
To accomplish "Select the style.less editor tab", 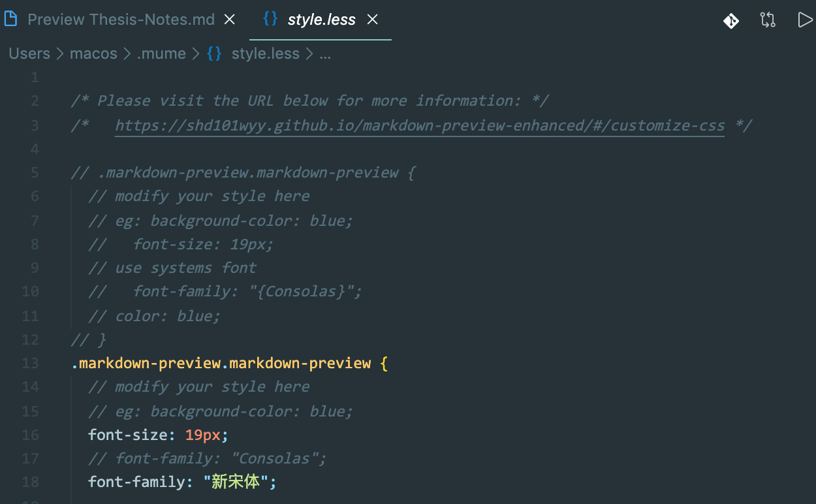I will pos(321,19).
